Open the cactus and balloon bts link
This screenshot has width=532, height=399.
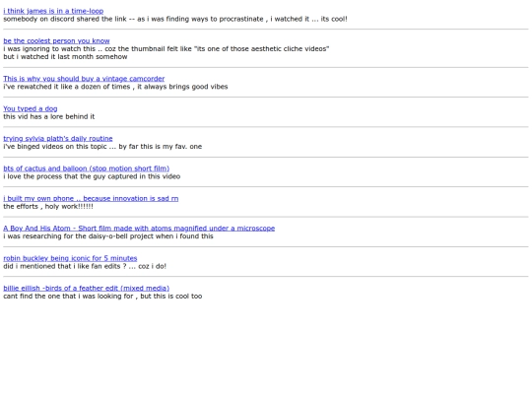click(86, 168)
